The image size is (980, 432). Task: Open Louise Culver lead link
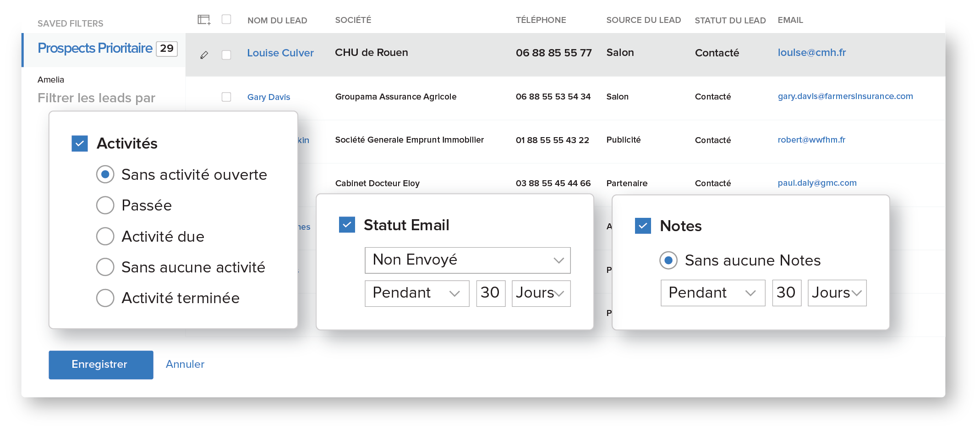280,53
